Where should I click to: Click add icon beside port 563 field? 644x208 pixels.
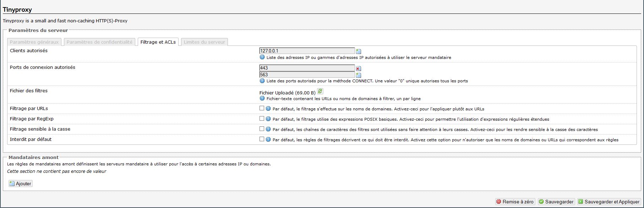[358, 75]
